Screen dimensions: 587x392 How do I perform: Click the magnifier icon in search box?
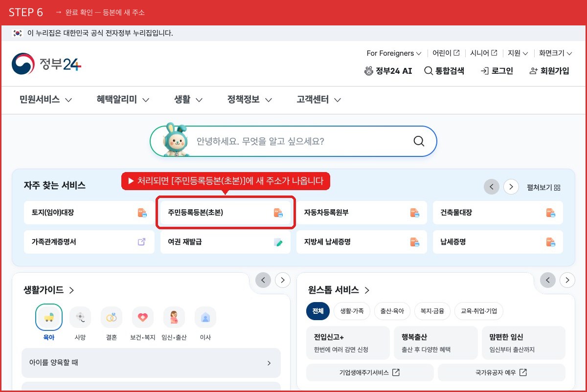(419, 141)
